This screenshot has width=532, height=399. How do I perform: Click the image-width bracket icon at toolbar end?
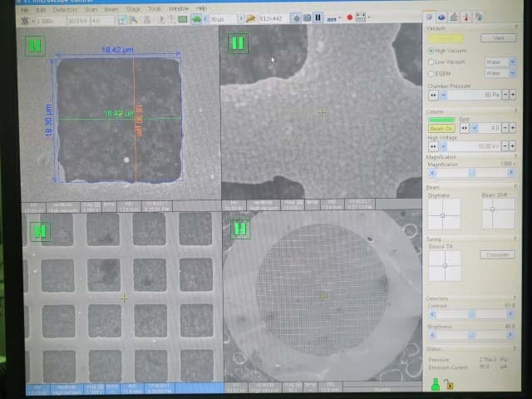361,17
